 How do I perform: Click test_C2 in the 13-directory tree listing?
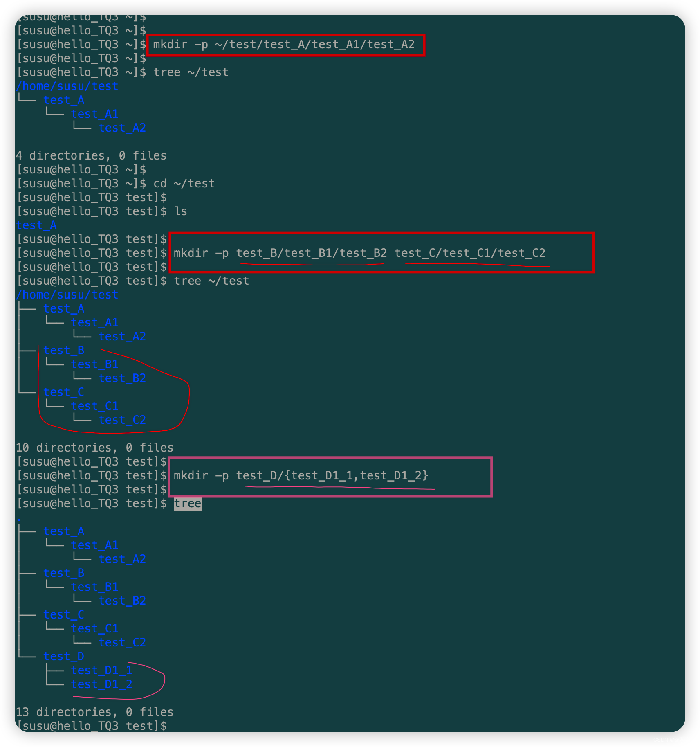(x=122, y=643)
